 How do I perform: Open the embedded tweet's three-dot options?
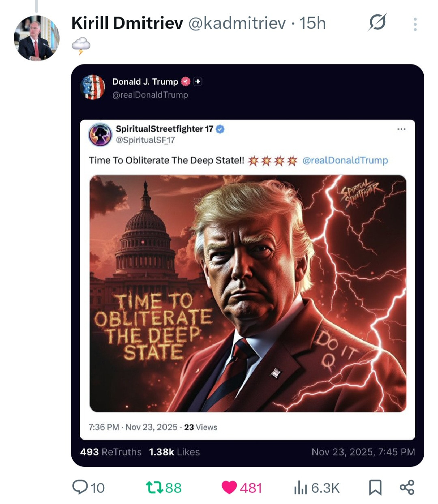click(x=401, y=129)
